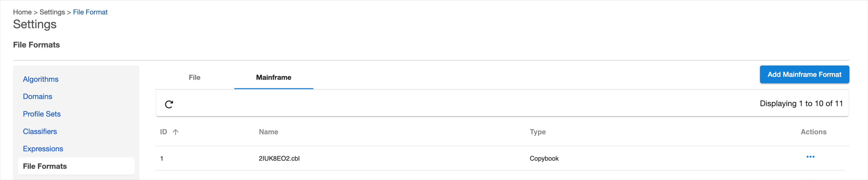
Task: Click the ID column header
Action: pyautogui.click(x=163, y=132)
